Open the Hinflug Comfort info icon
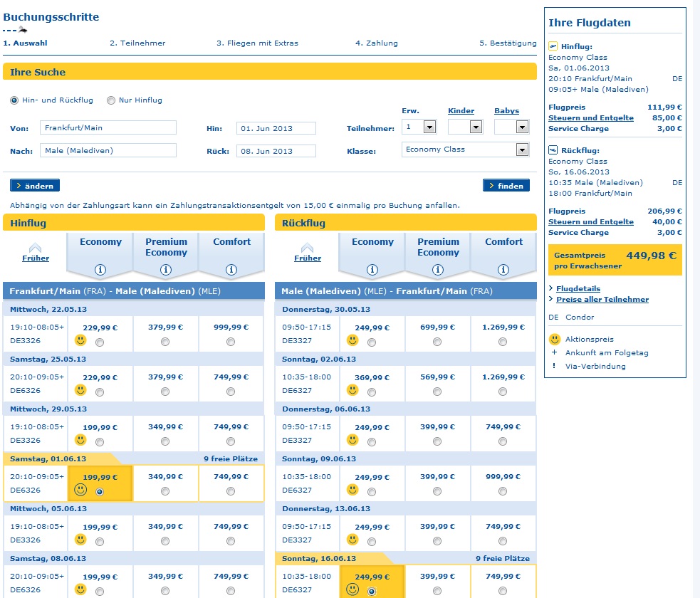This screenshot has width=700, height=598. click(x=231, y=270)
